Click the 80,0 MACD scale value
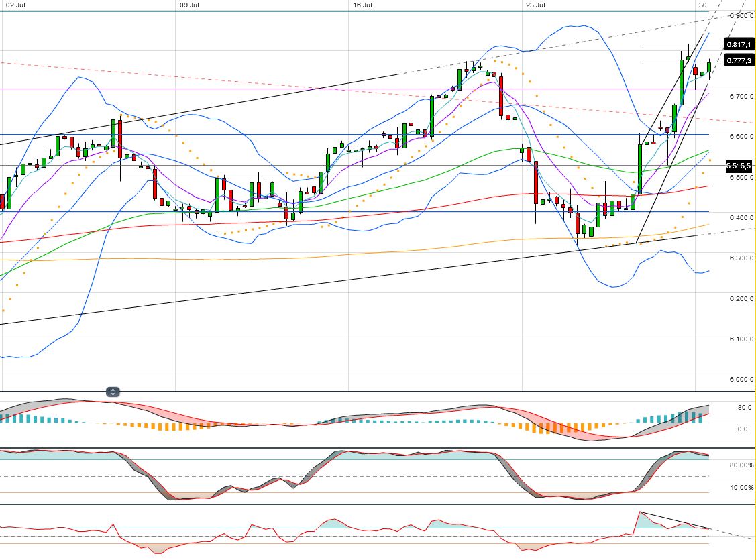The height and width of the screenshot is (560, 756). [x=745, y=408]
